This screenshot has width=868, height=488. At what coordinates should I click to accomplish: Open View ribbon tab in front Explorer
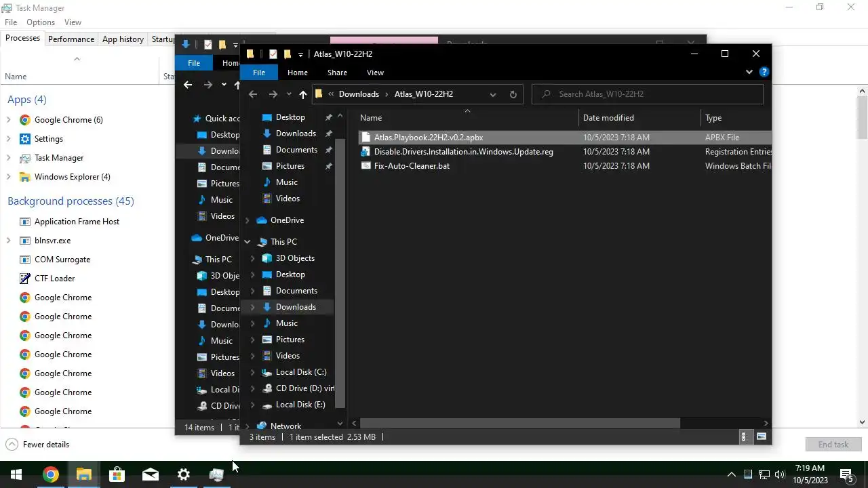pos(375,73)
